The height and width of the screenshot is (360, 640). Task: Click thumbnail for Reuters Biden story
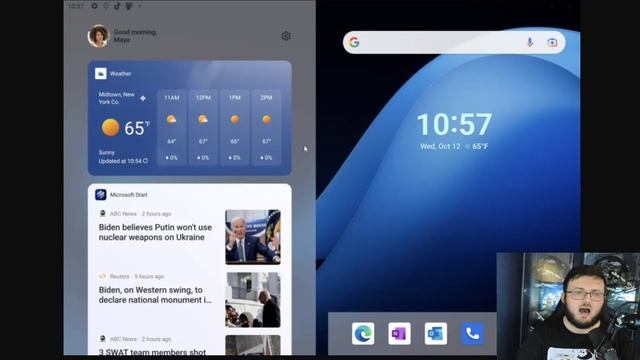pos(253,300)
